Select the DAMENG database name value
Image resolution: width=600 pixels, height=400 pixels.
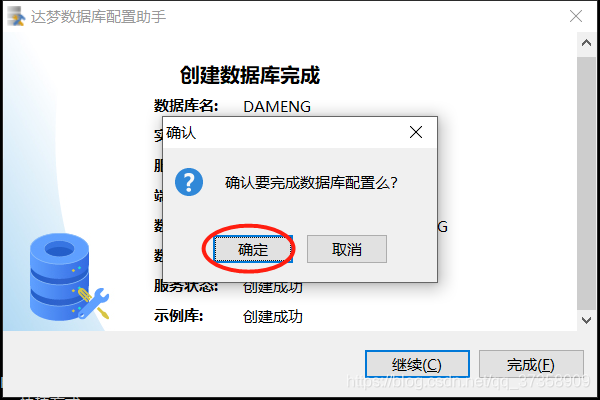click(x=277, y=107)
